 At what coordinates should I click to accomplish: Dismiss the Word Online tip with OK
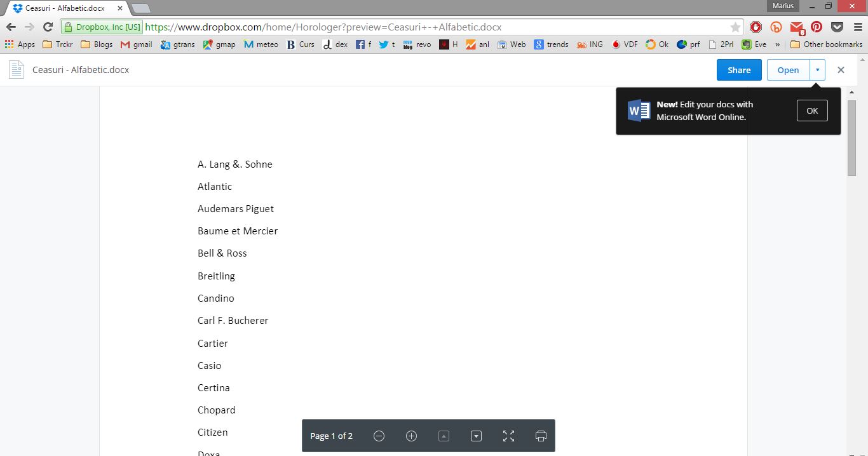[x=812, y=111]
